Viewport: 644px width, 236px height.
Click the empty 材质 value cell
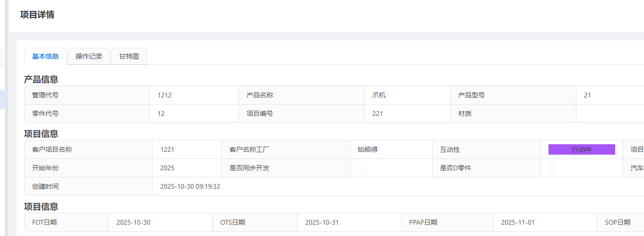609,114
